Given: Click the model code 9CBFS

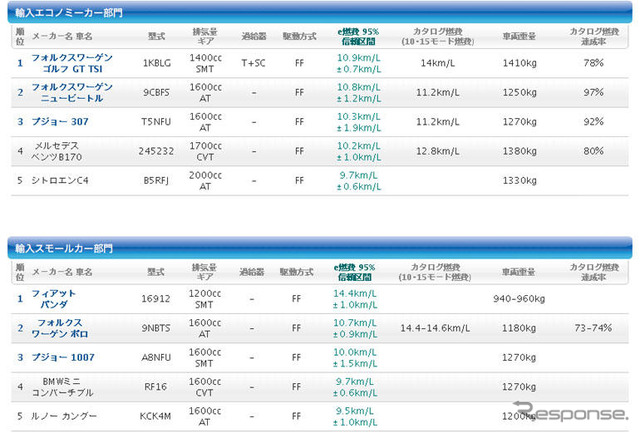Looking at the screenshot, I should pos(156,93).
